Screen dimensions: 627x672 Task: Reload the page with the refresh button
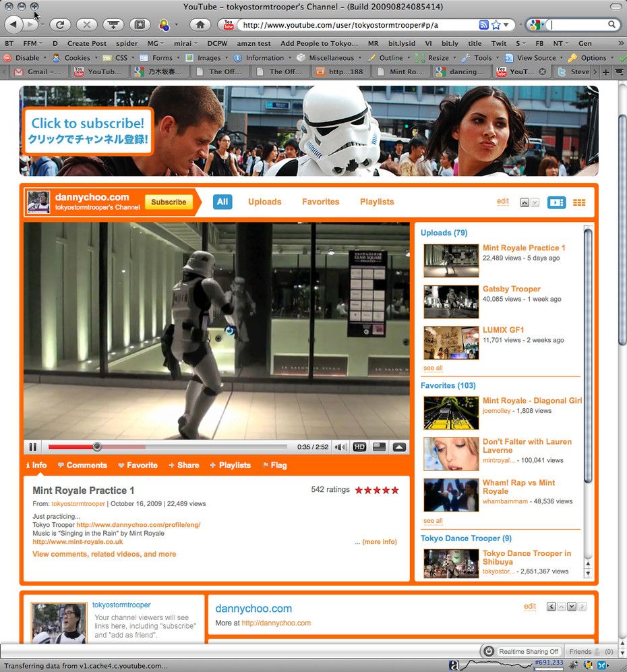coord(60,25)
